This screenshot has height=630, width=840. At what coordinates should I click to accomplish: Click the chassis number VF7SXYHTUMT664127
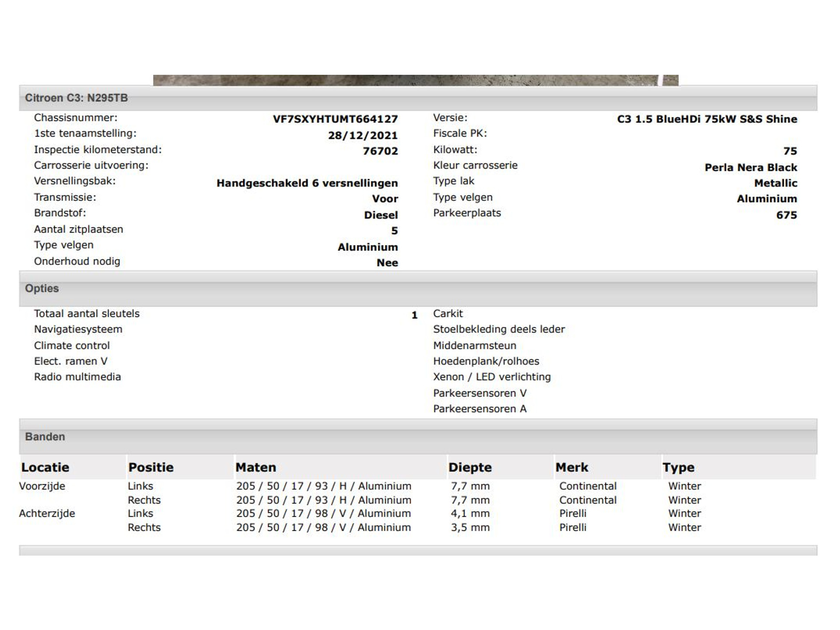(335, 119)
